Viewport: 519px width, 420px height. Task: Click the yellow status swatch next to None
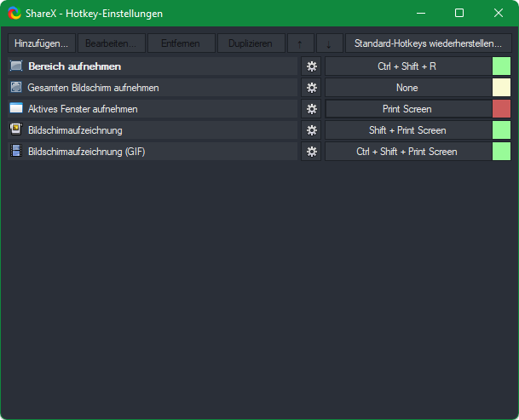(x=501, y=88)
